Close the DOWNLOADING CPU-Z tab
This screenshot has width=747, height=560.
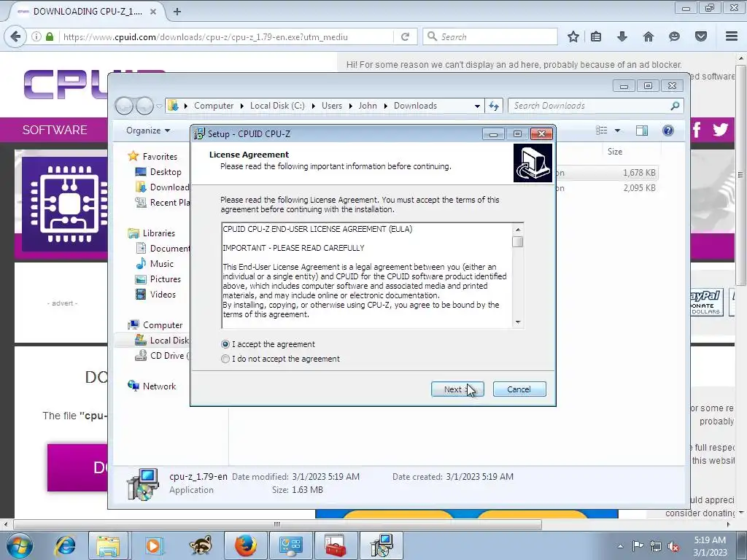(153, 12)
